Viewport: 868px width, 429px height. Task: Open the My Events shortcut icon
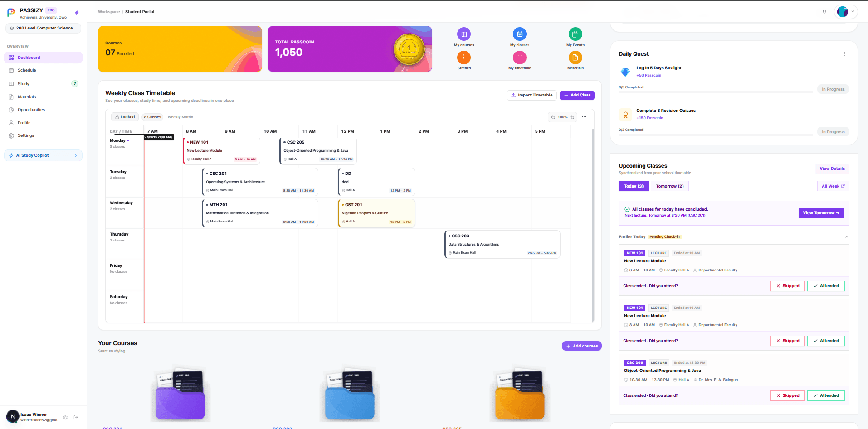(x=575, y=34)
